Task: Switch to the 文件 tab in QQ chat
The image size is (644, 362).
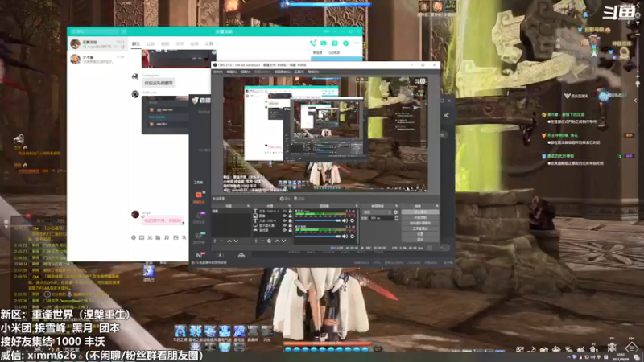Action: point(180,43)
